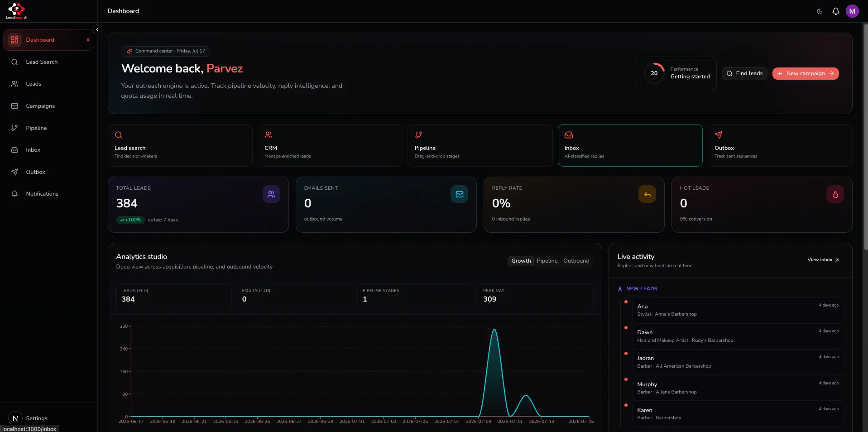Navigate to Pipeline in the sidebar
Image resolution: width=868 pixels, height=432 pixels.
pos(48,128)
